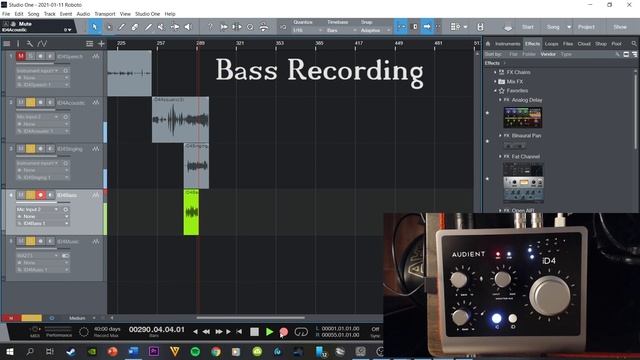Click the wrench options icon
The image size is (640, 360).
point(30,44)
